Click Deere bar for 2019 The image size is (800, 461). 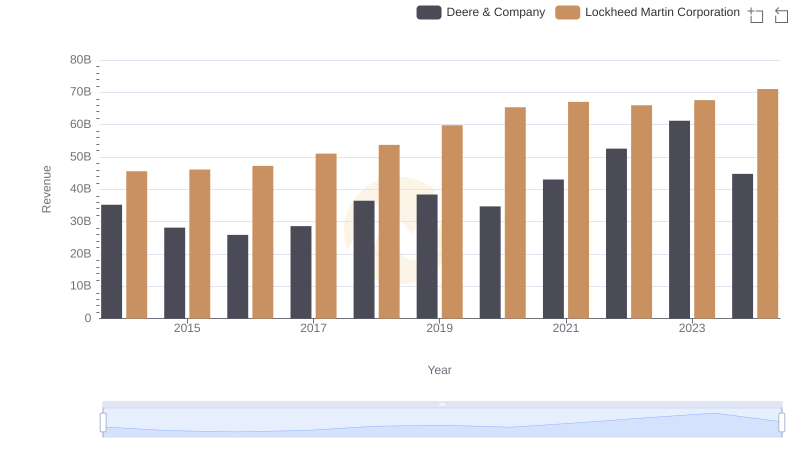427,257
